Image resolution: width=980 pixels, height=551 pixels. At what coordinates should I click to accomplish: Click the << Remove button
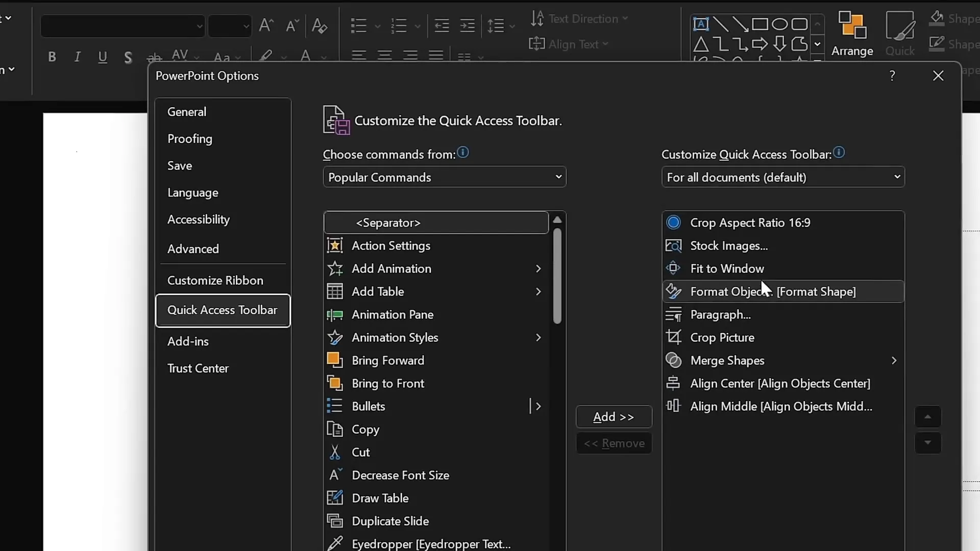(614, 443)
